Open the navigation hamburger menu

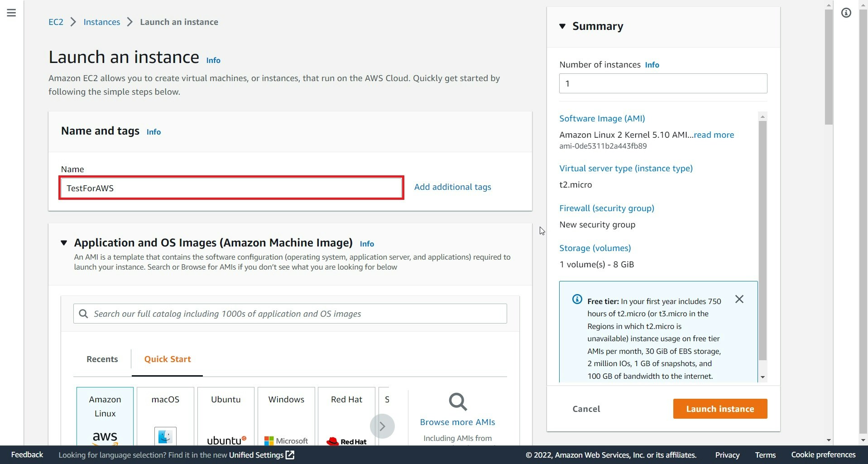[x=11, y=13]
